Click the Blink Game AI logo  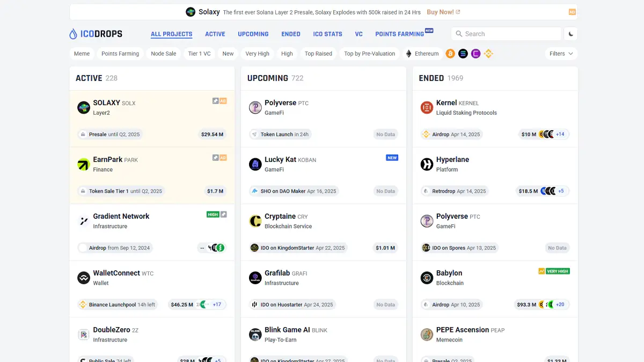click(255, 335)
